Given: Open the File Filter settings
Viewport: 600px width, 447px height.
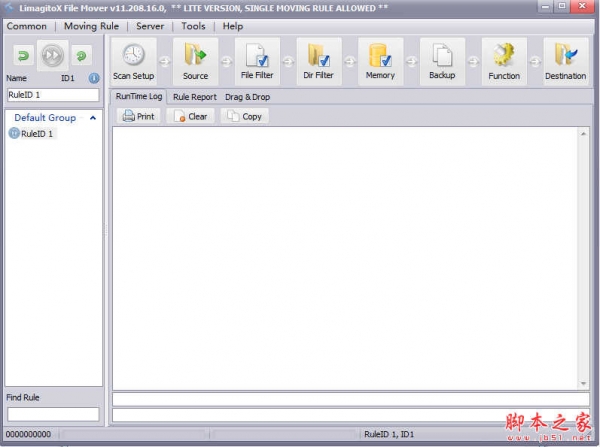Looking at the screenshot, I should [257, 61].
